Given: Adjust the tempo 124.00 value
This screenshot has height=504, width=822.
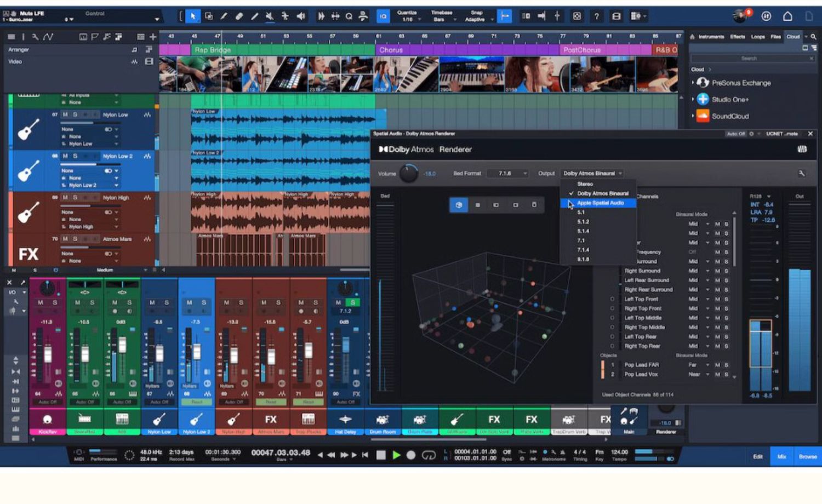Looking at the screenshot, I should (619, 453).
